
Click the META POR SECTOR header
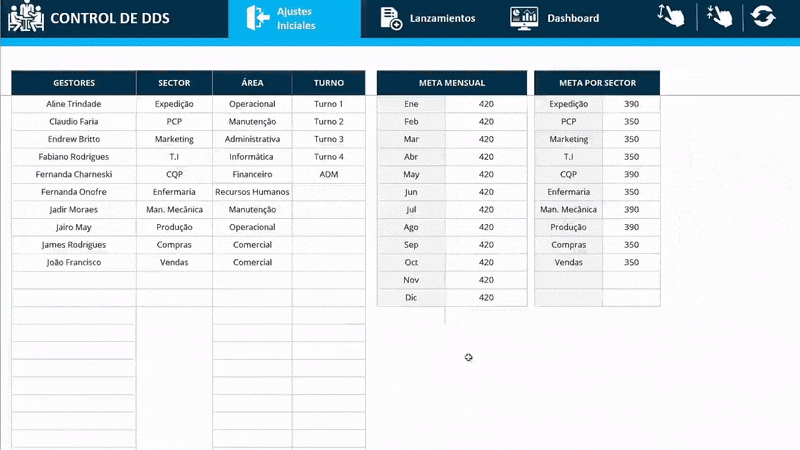click(x=597, y=83)
